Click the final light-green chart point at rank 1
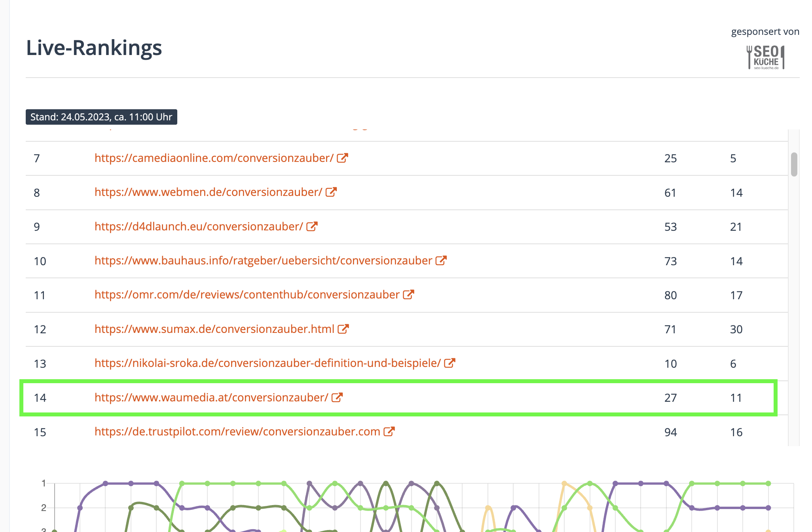Image resolution: width=812 pixels, height=532 pixels. pyautogui.click(x=768, y=483)
